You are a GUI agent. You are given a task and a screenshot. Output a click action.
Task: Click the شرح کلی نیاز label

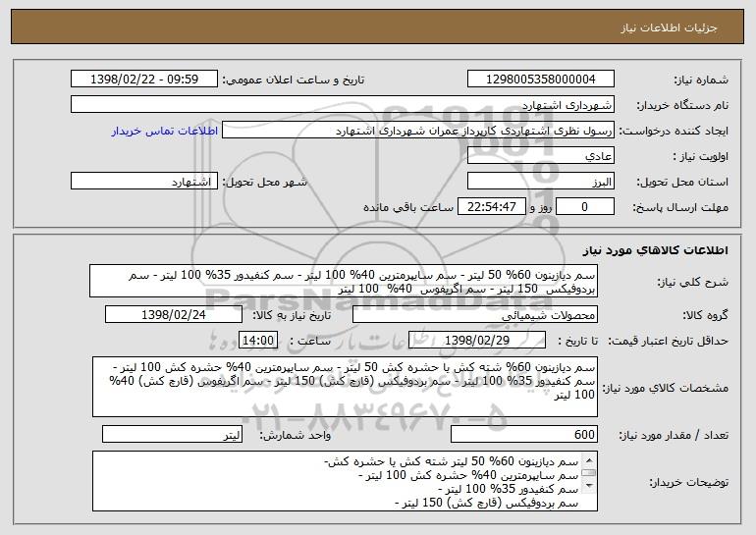pyautogui.click(x=693, y=282)
